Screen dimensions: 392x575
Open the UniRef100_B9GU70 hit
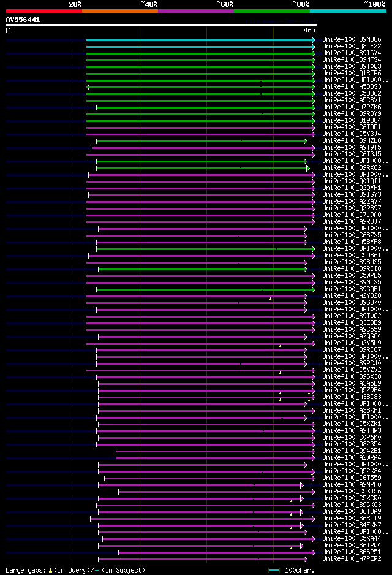pos(352,303)
